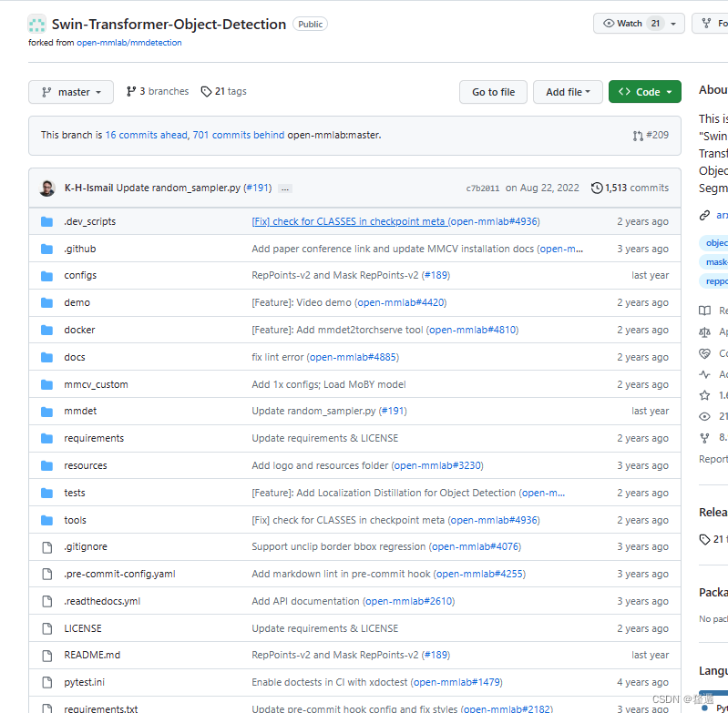The width and height of the screenshot is (728, 713).
Task: Open the 701 commits behind link
Action: pyautogui.click(x=239, y=135)
